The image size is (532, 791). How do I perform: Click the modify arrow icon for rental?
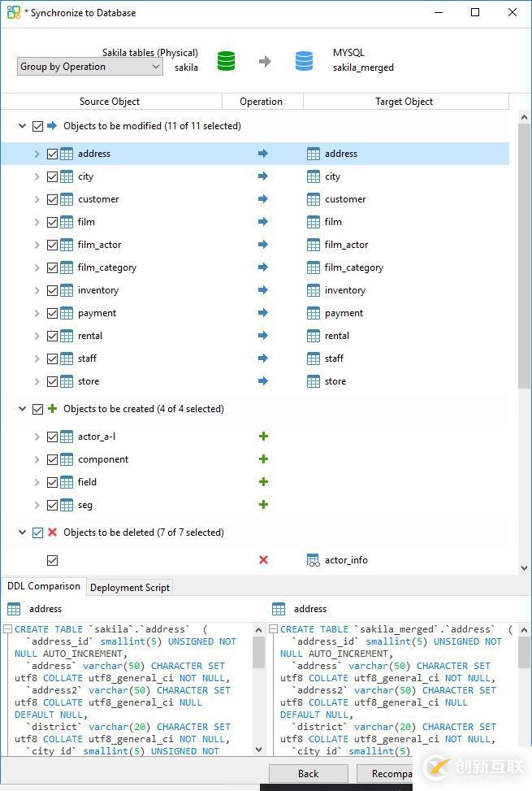pos(263,336)
